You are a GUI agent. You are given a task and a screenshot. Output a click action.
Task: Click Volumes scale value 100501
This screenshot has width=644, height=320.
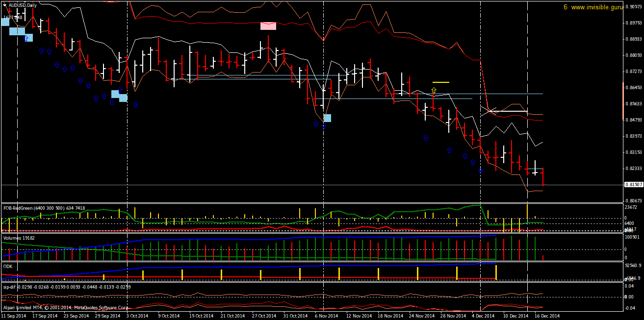click(x=632, y=237)
